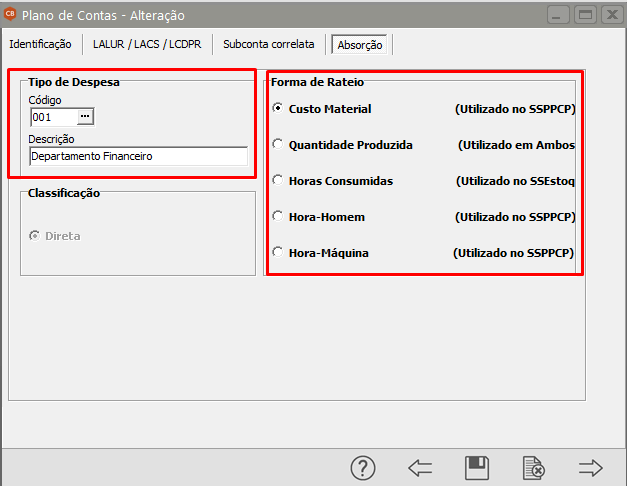This screenshot has height=486, width=627.
Task: Click the Descrição text field
Action: pos(138,156)
